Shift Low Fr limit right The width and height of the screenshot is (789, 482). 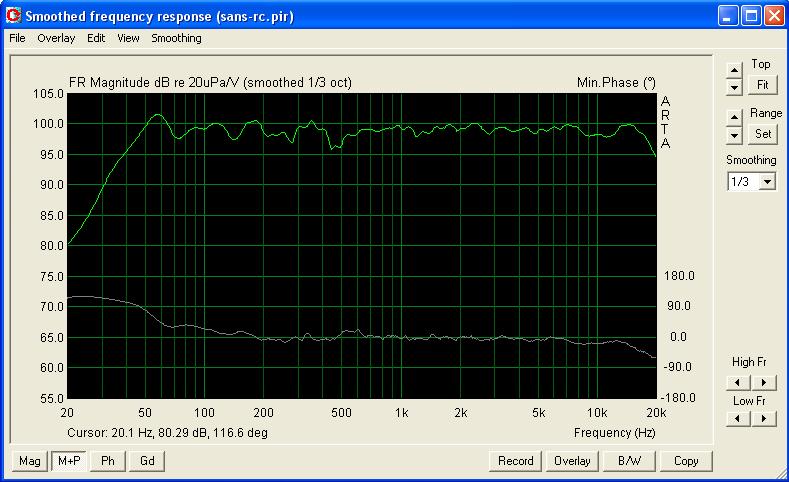point(764,419)
